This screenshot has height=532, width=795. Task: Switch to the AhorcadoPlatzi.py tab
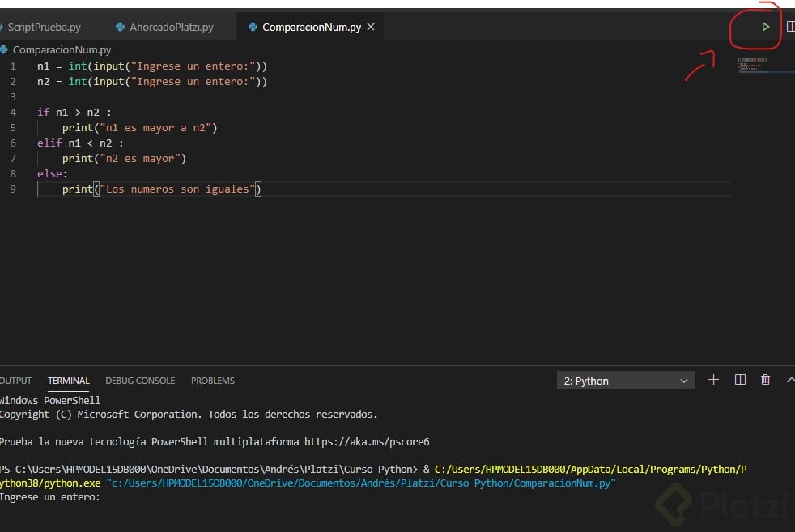(x=171, y=27)
